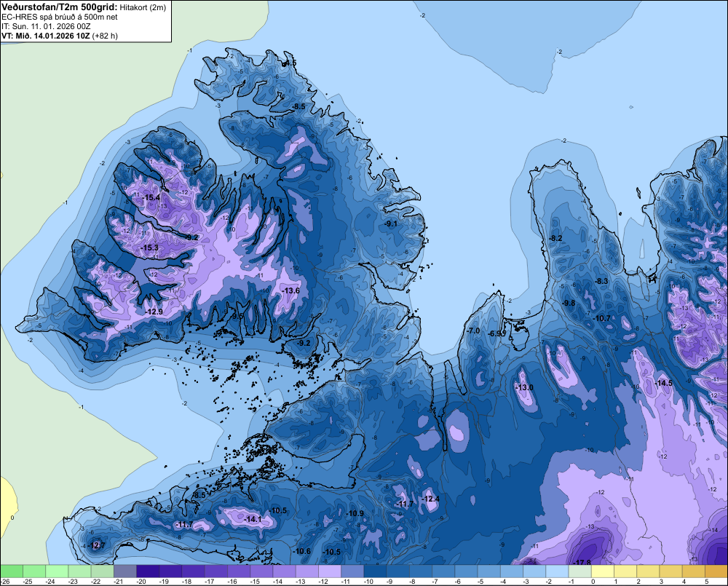
Task: Select the light green legend swatch above -26
Action: point(11,571)
